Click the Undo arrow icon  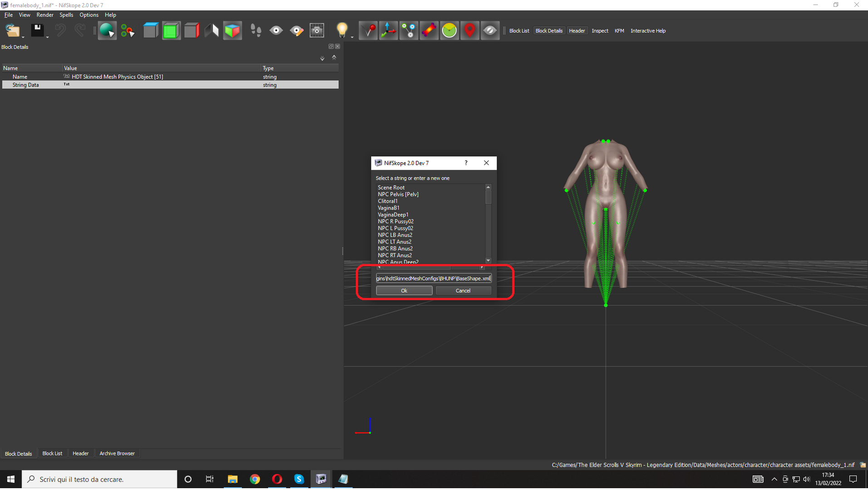[60, 30]
